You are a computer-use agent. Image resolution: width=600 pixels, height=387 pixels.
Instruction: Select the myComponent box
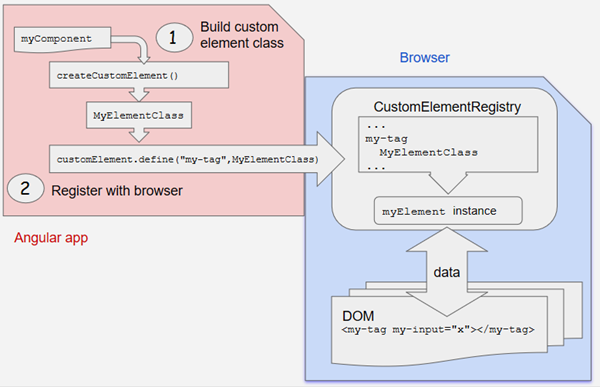[x=62, y=39]
